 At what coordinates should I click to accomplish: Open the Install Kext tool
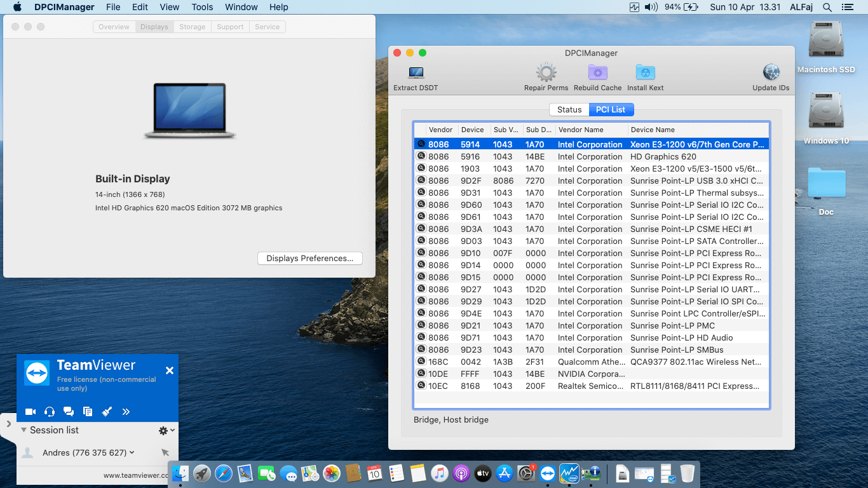[645, 72]
